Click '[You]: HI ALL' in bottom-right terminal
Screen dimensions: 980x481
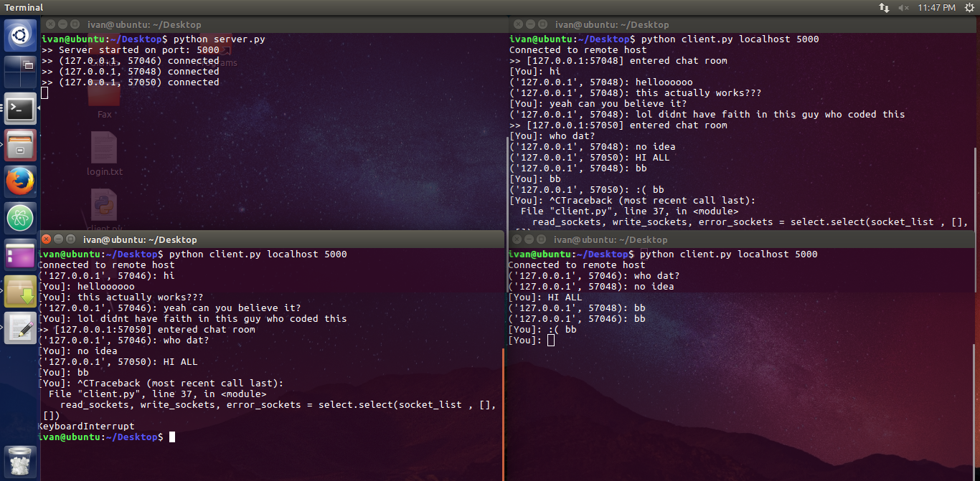click(x=545, y=297)
